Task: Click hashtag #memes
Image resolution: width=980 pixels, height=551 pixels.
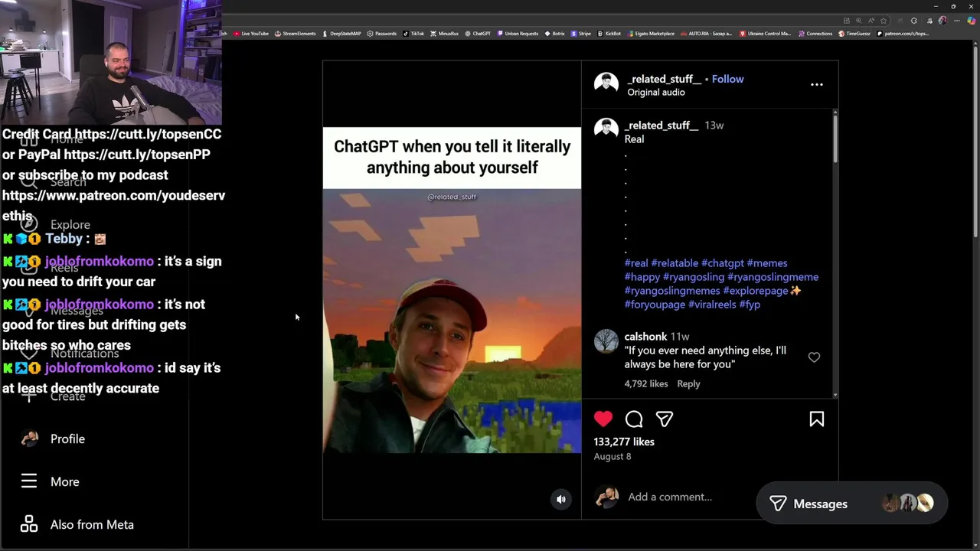Action: coord(767,262)
